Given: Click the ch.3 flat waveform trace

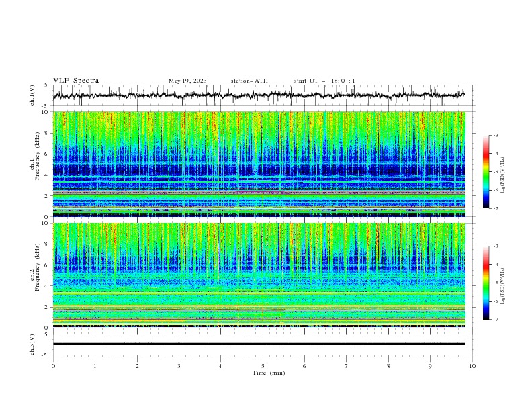Looking at the screenshot, I should click(x=259, y=344).
